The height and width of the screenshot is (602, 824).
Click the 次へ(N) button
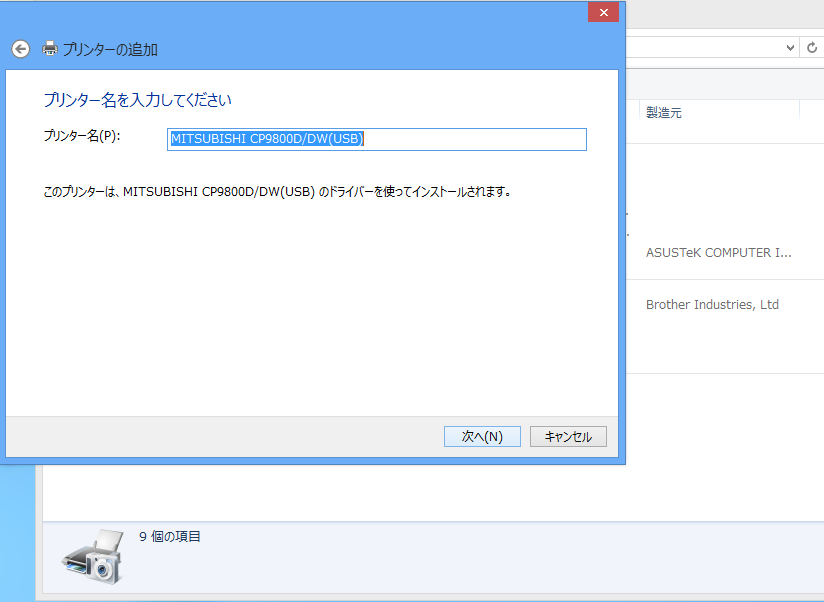(482, 437)
